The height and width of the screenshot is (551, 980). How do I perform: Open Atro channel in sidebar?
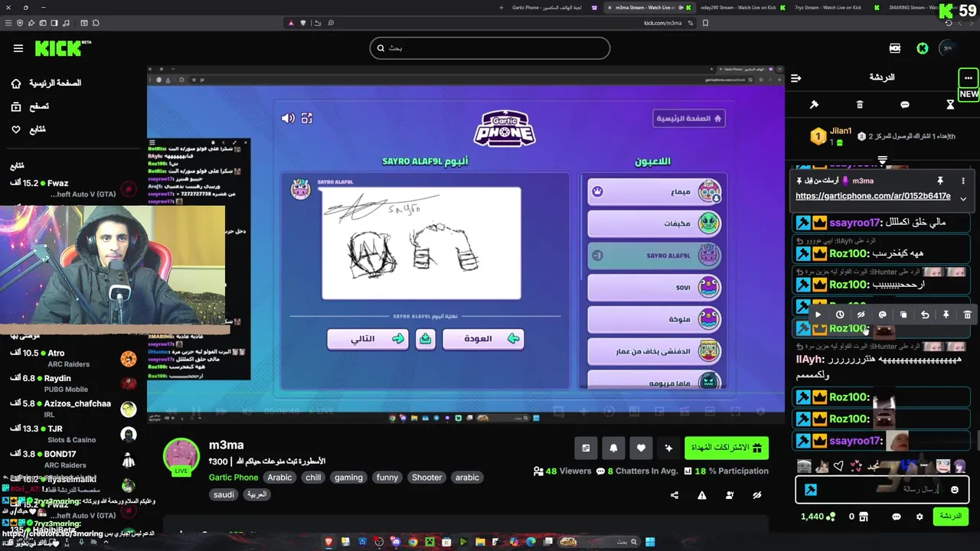click(x=73, y=358)
